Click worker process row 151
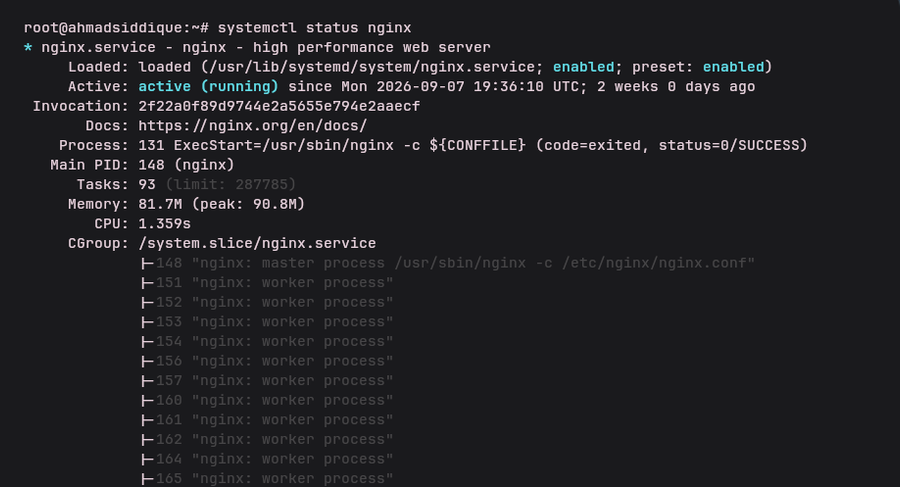This screenshot has width=900, height=487. pos(267,283)
